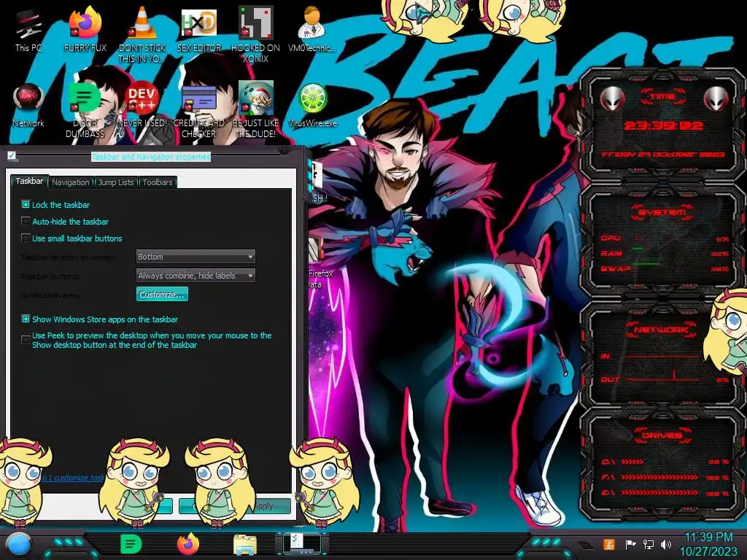The height and width of the screenshot is (560, 747).
Task: Switch to the Jump Lists tab
Action: coord(116,182)
